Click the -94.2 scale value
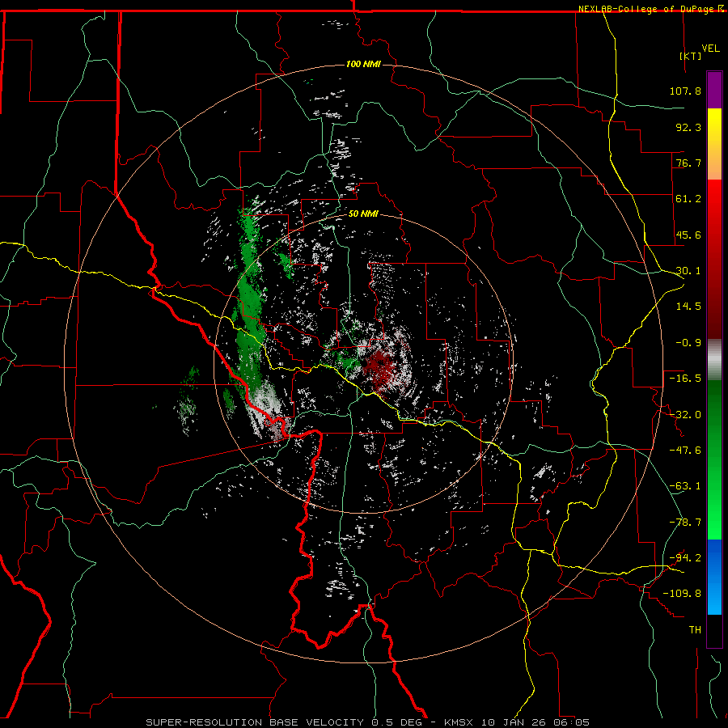 [685, 557]
